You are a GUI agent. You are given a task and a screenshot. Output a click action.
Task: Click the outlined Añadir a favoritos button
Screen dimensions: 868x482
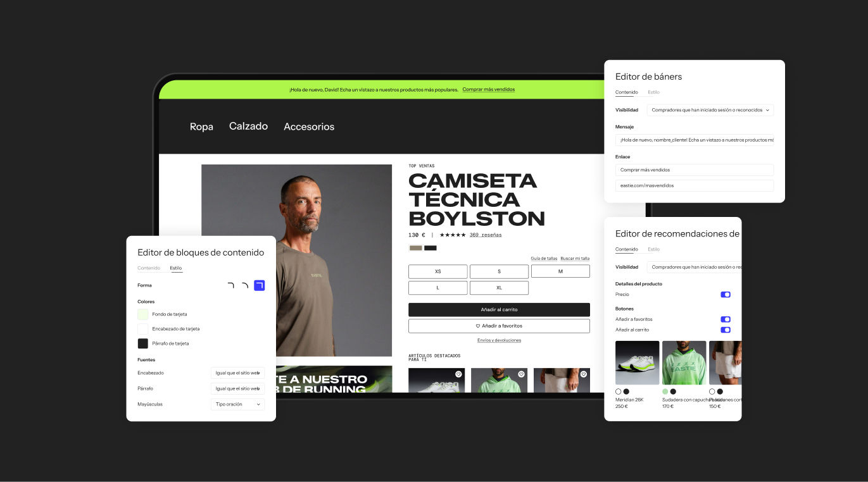pyautogui.click(x=499, y=326)
